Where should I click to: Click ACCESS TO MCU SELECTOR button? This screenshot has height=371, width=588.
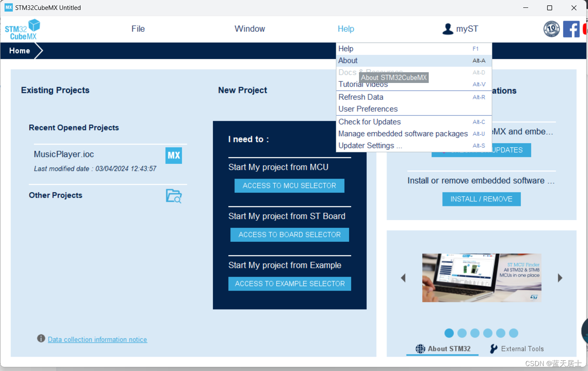point(289,186)
